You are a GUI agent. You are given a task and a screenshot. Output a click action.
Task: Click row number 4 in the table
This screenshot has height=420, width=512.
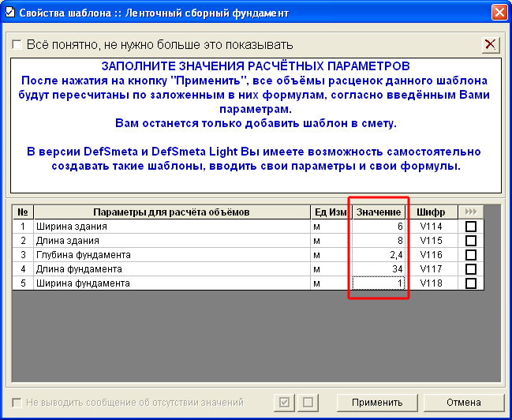pos(23,269)
